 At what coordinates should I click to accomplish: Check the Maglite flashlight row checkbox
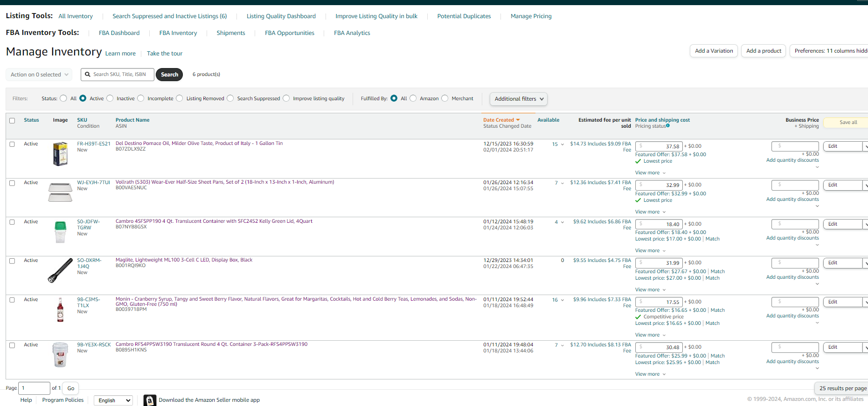pos(12,261)
